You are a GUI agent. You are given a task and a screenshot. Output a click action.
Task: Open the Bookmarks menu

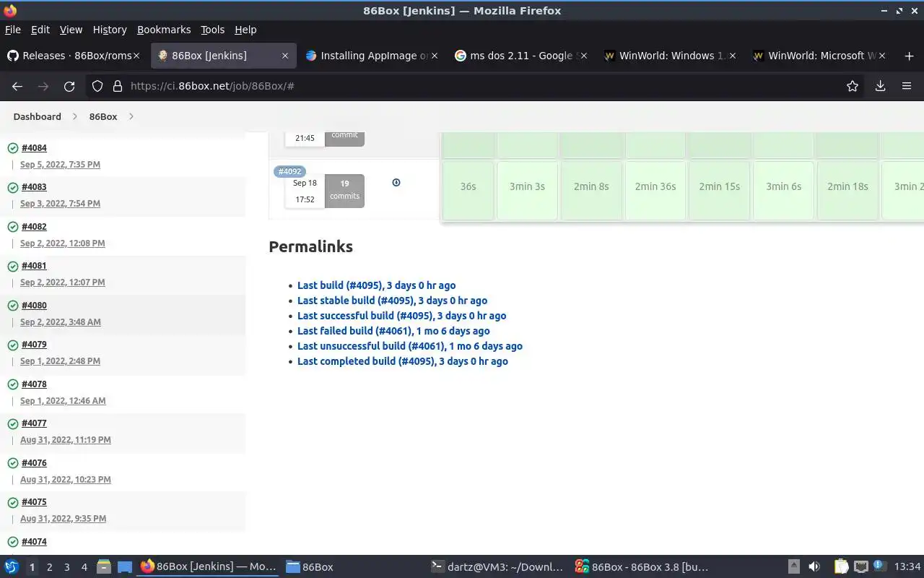pos(164,30)
